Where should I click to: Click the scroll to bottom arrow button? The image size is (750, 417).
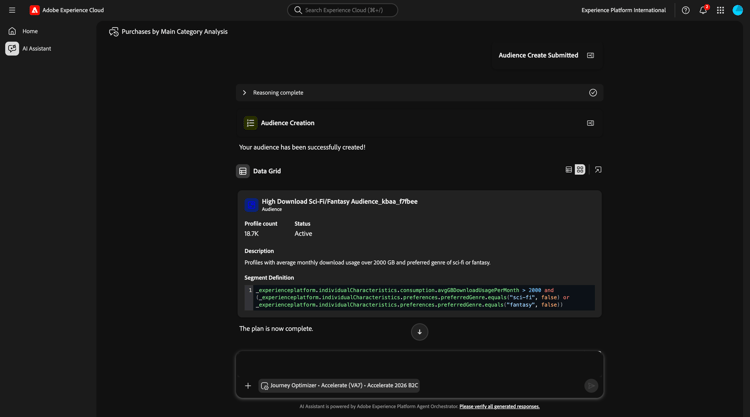point(419,332)
